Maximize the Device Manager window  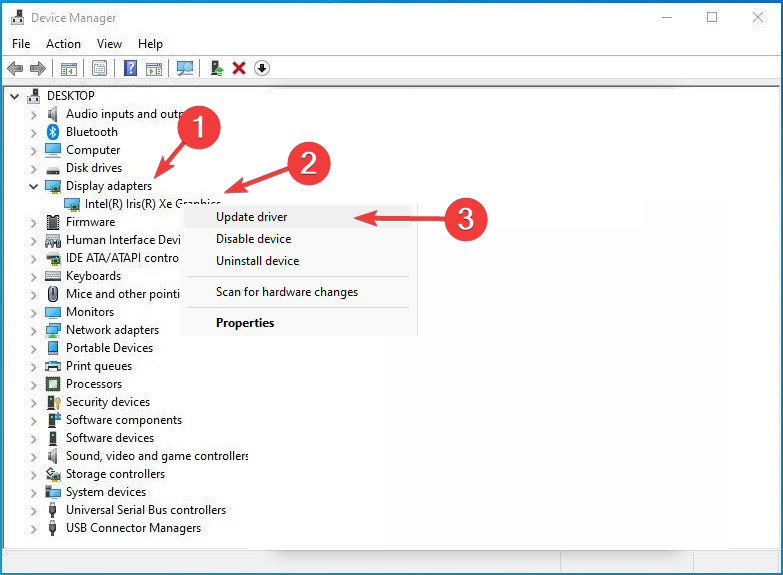712,17
